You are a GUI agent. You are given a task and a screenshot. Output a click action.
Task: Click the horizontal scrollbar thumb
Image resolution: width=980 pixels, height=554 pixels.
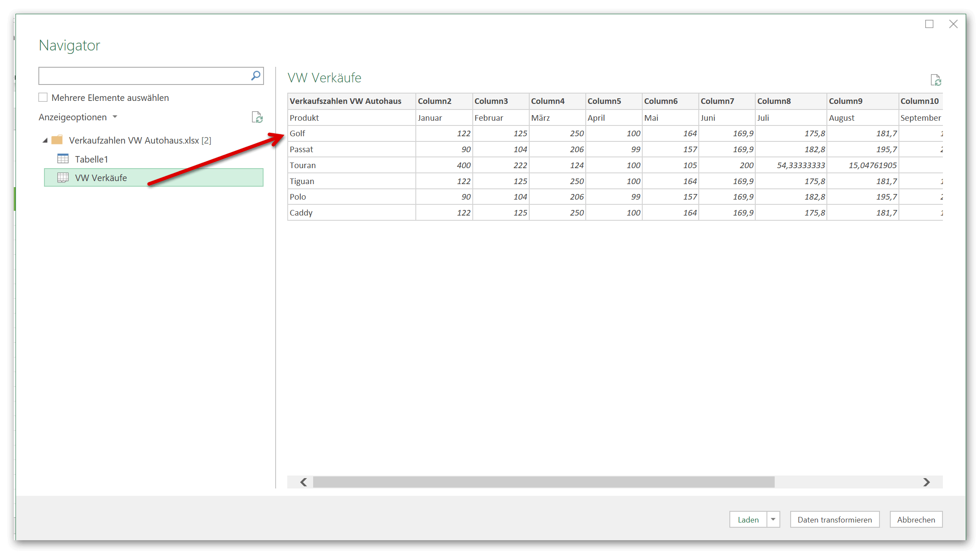pyautogui.click(x=543, y=482)
